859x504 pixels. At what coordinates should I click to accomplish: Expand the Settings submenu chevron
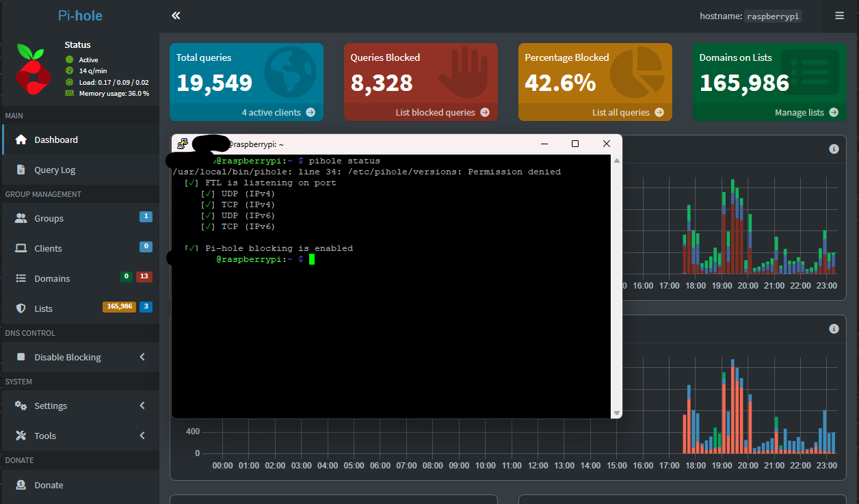142,406
